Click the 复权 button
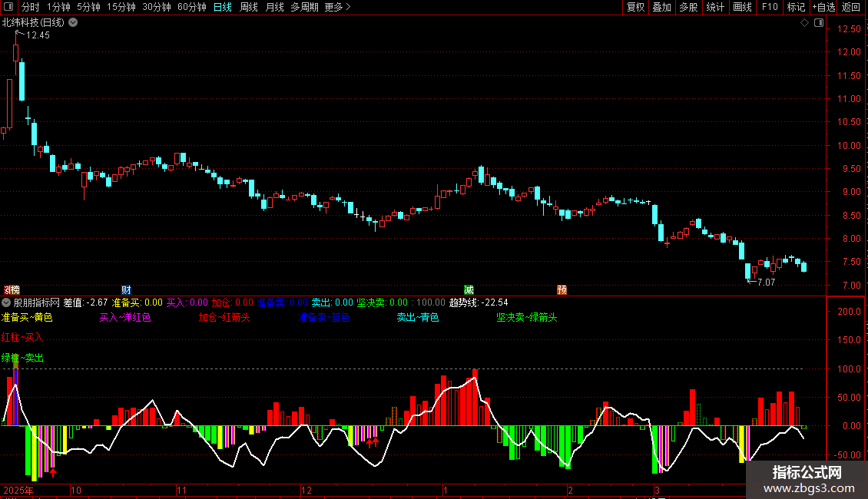 pyautogui.click(x=635, y=7)
